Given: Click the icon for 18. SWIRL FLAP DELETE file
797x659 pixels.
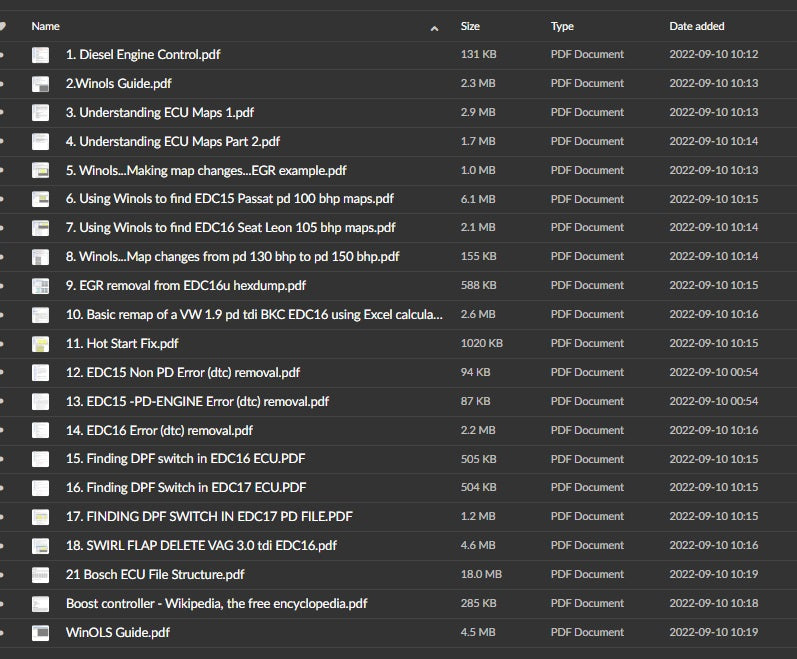Looking at the screenshot, I should point(40,546).
